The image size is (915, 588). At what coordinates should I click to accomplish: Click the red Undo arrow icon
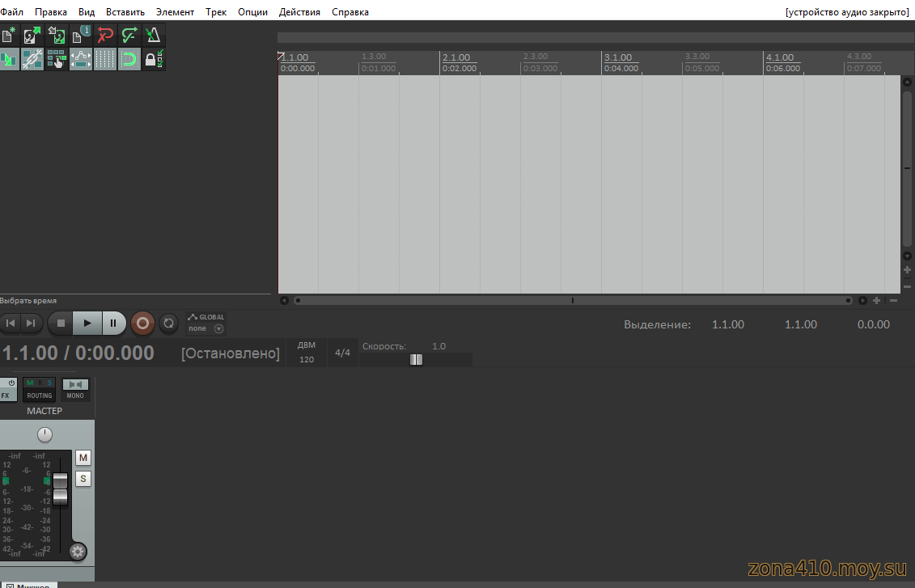click(105, 36)
